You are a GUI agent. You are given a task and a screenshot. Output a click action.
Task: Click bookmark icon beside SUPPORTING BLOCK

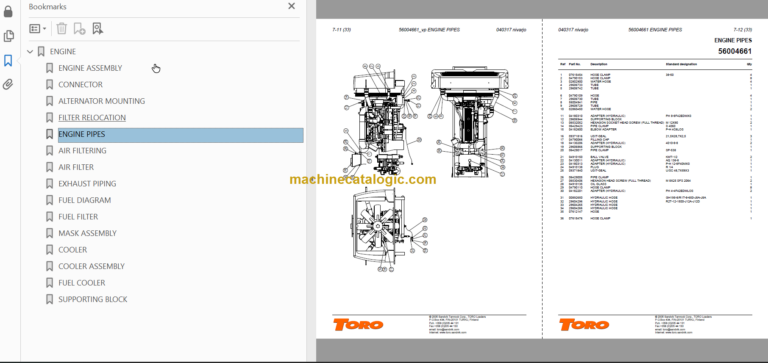point(49,299)
